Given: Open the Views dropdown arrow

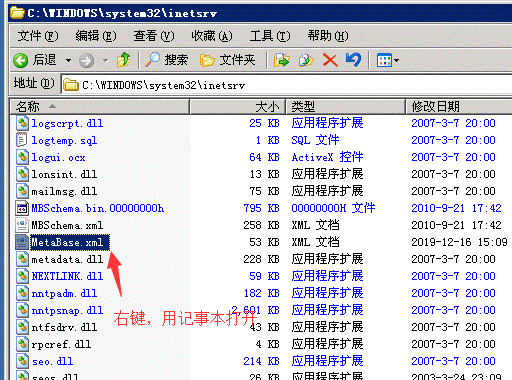Looking at the screenshot, I should point(396,61).
